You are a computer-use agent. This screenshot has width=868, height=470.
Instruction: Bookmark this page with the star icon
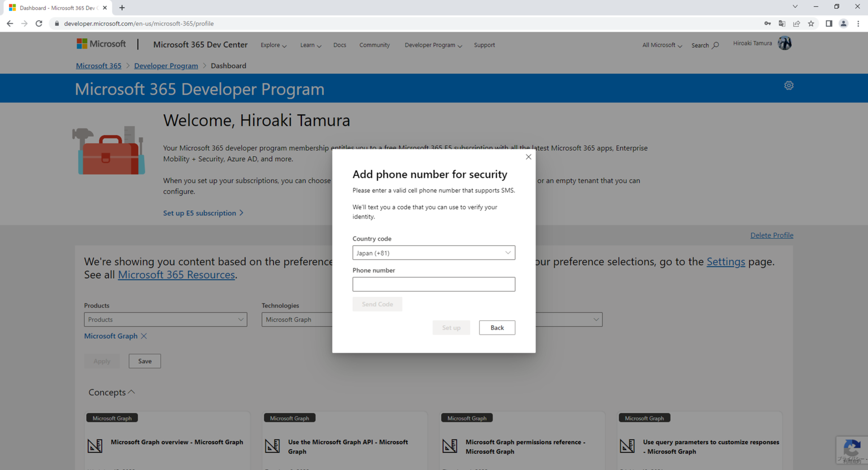[811, 24]
